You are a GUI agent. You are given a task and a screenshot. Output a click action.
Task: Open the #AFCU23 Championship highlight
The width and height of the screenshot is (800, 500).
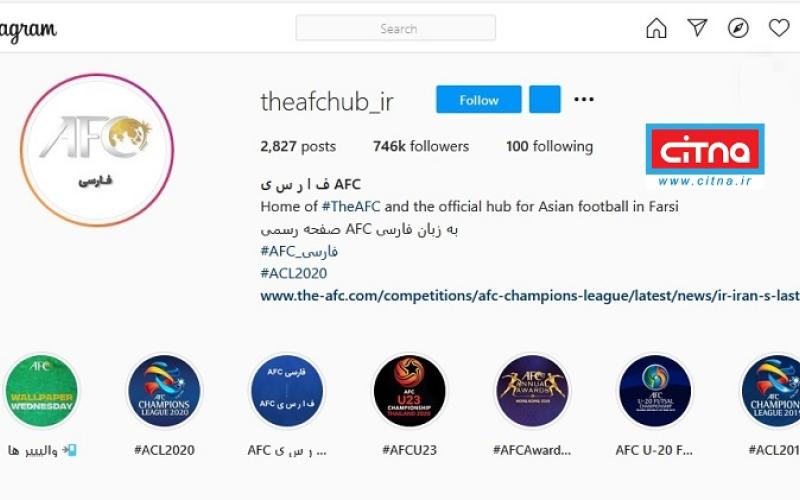[409, 391]
